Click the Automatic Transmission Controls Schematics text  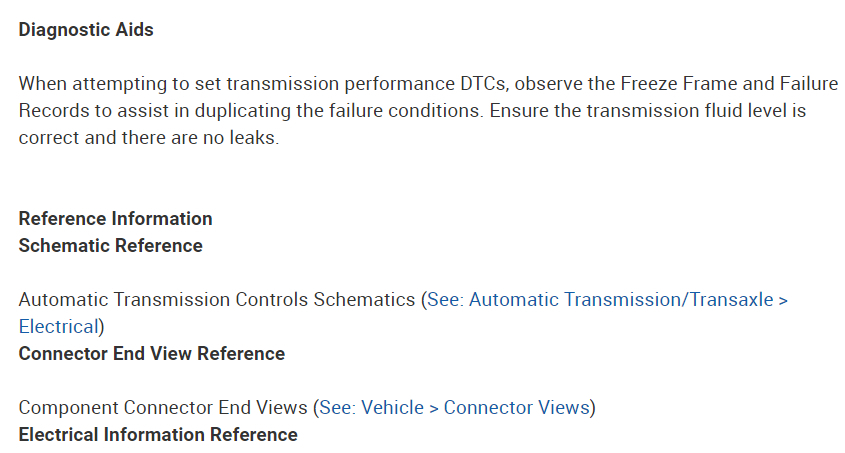point(216,299)
